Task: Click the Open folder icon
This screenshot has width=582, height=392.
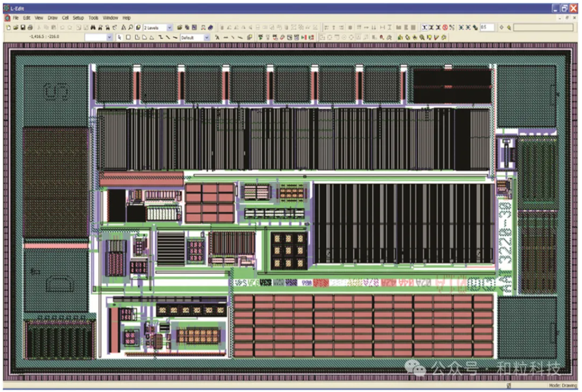Action: coord(15,27)
